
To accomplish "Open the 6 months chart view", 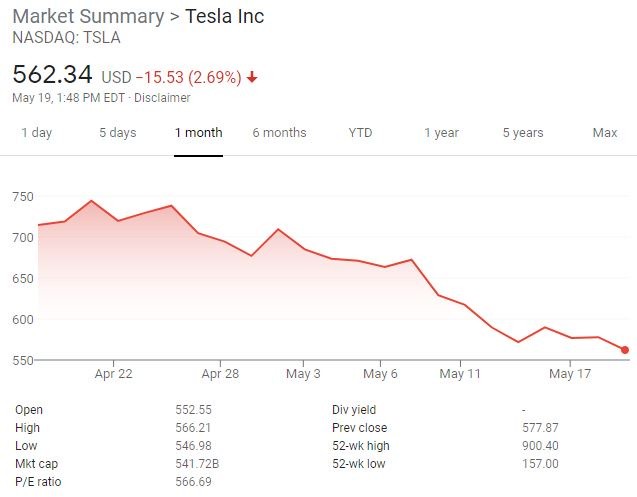I will [x=279, y=133].
